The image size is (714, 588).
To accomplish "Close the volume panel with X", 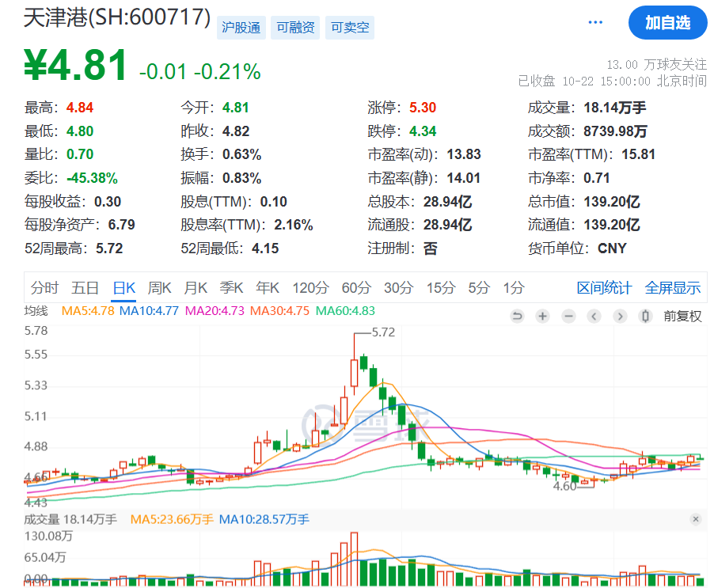I will 695,519.
